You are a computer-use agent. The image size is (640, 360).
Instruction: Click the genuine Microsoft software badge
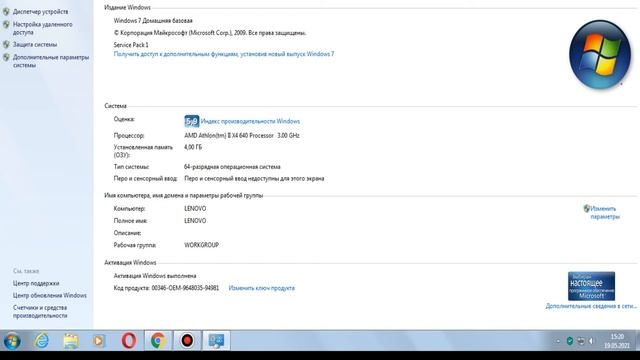[x=591, y=286]
